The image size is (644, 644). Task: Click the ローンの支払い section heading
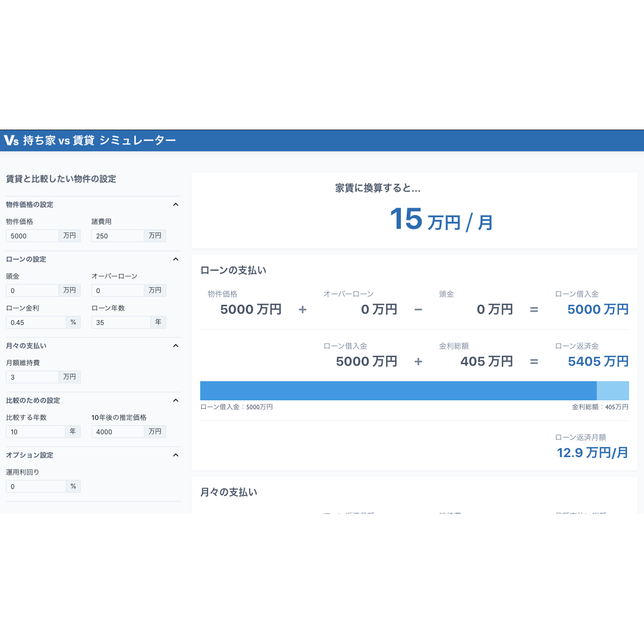click(x=233, y=270)
